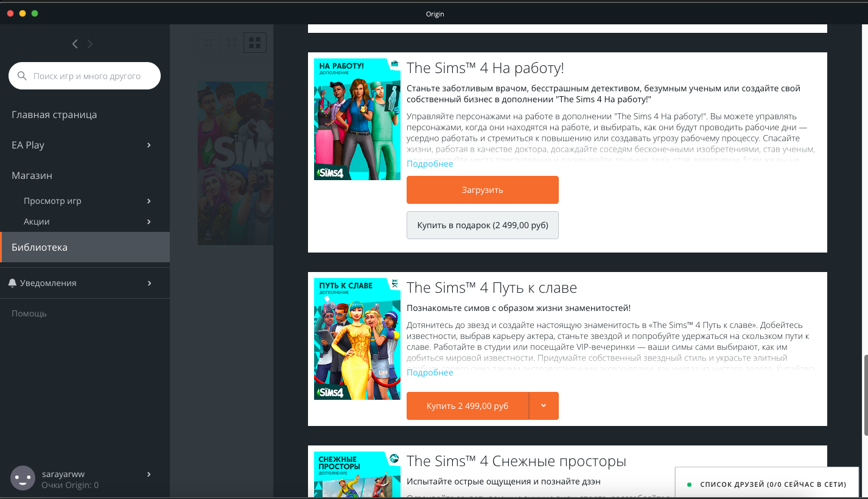
Task: Expand the purchase options for Путь к славе
Action: [544, 406]
